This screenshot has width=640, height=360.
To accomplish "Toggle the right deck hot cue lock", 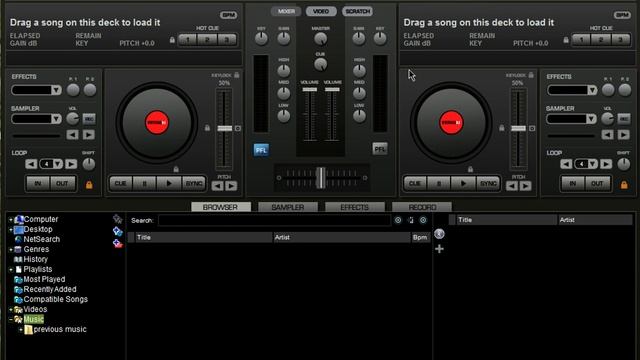I will pyautogui.click(x=566, y=40).
